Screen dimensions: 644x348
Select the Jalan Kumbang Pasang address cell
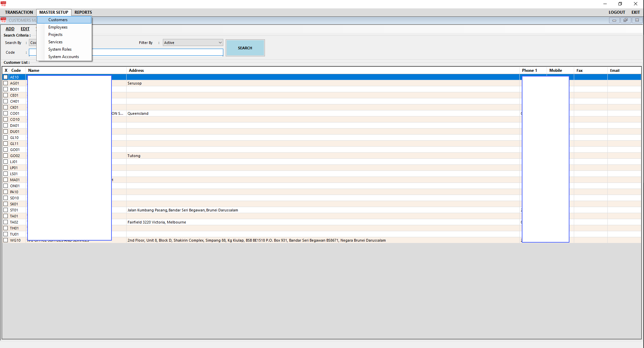click(323, 210)
